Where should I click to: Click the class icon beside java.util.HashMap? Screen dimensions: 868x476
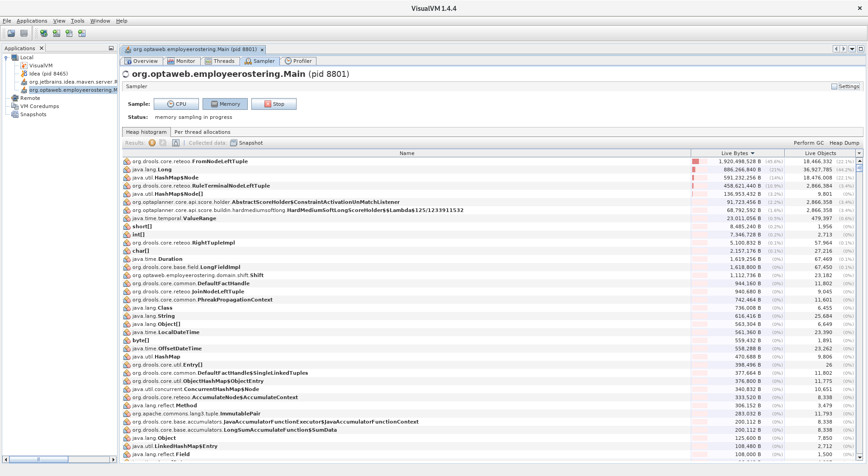point(127,357)
